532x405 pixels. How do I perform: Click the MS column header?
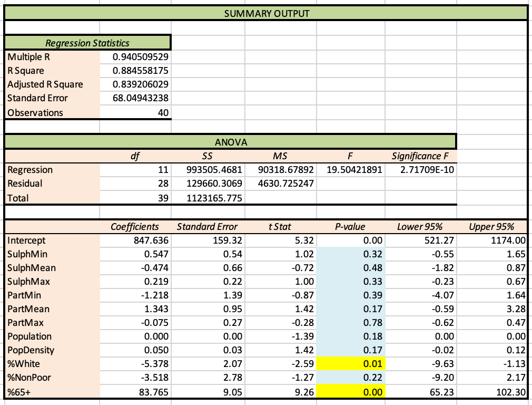[x=281, y=156]
